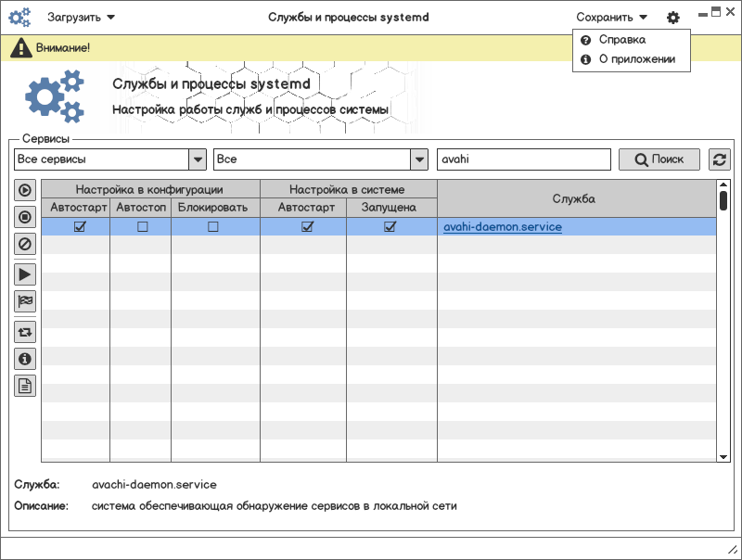
Task: Open the Загрузить dropdown menu
Action: click(81, 18)
